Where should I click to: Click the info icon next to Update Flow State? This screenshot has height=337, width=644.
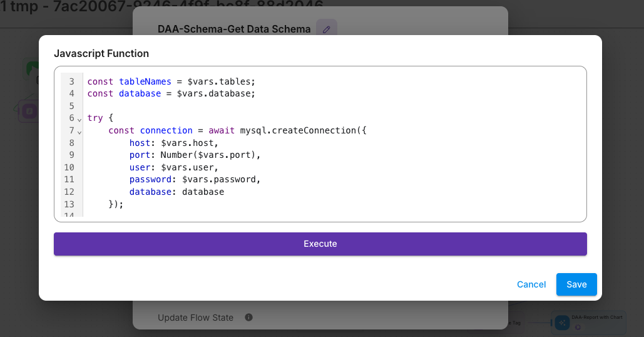[248, 318]
